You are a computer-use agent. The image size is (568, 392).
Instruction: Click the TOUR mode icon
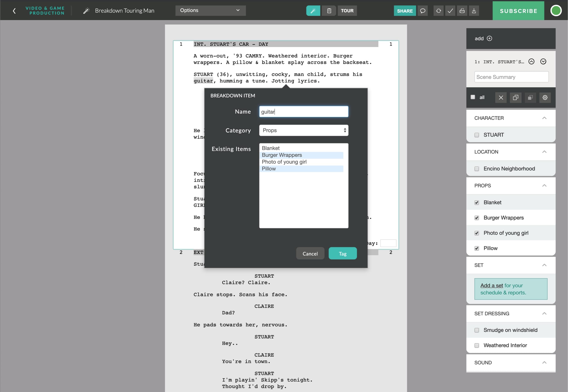pos(348,10)
